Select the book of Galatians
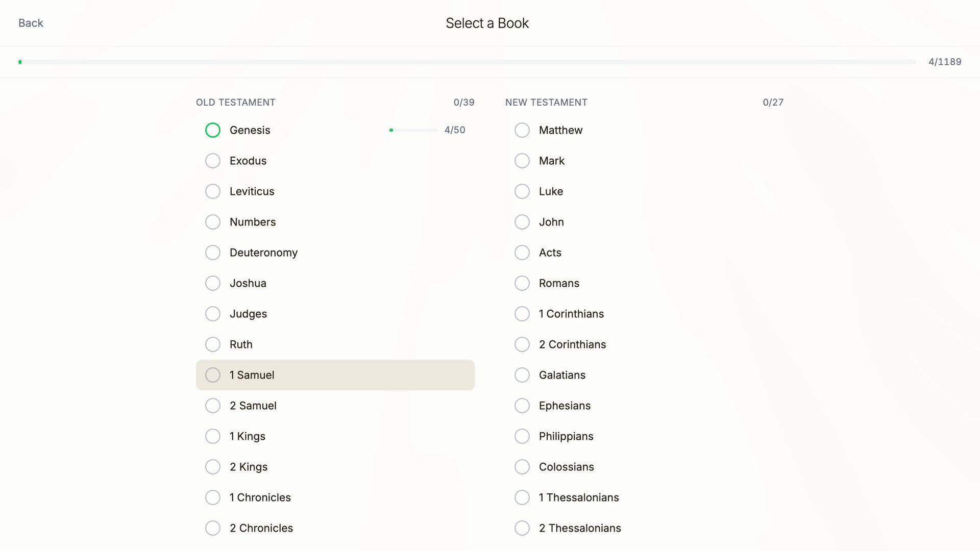The image size is (980, 551). click(562, 375)
